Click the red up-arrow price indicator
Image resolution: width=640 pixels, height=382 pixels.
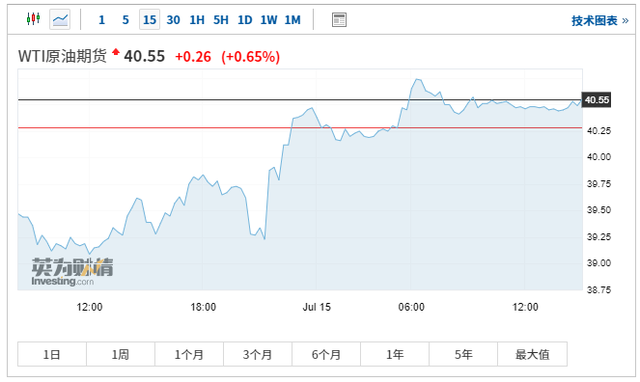pyautogui.click(x=116, y=51)
